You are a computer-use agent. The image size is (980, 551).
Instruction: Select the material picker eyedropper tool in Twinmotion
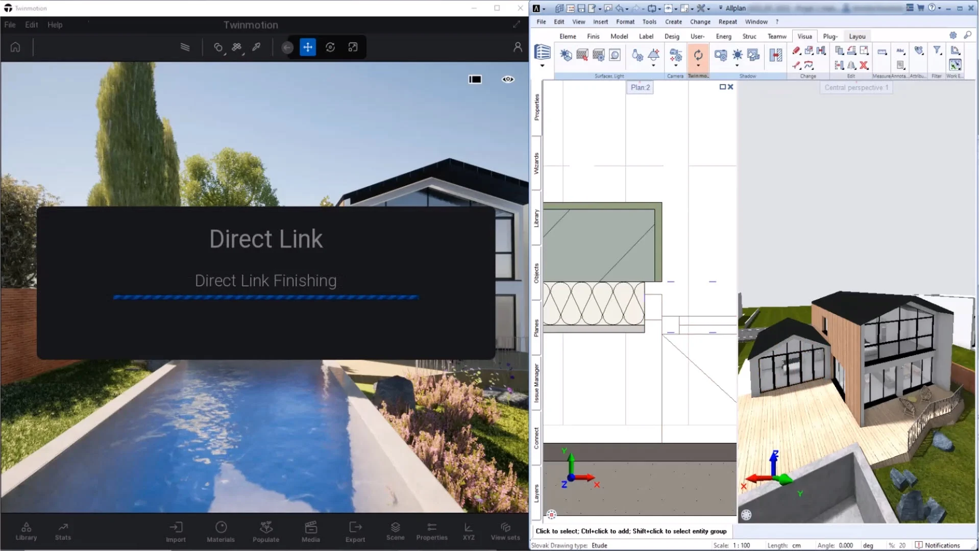click(x=257, y=47)
